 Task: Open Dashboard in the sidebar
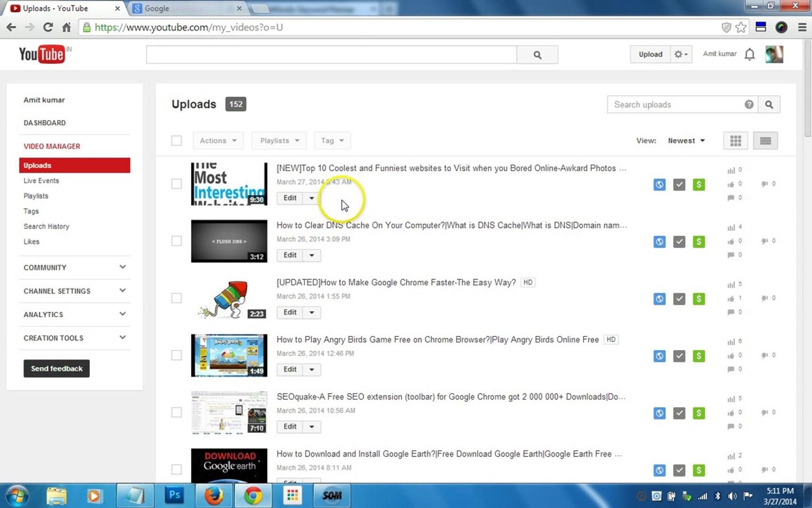[x=45, y=123]
